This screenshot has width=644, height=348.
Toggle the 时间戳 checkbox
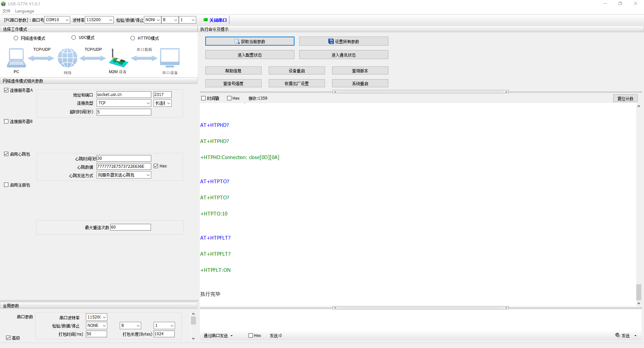(204, 98)
